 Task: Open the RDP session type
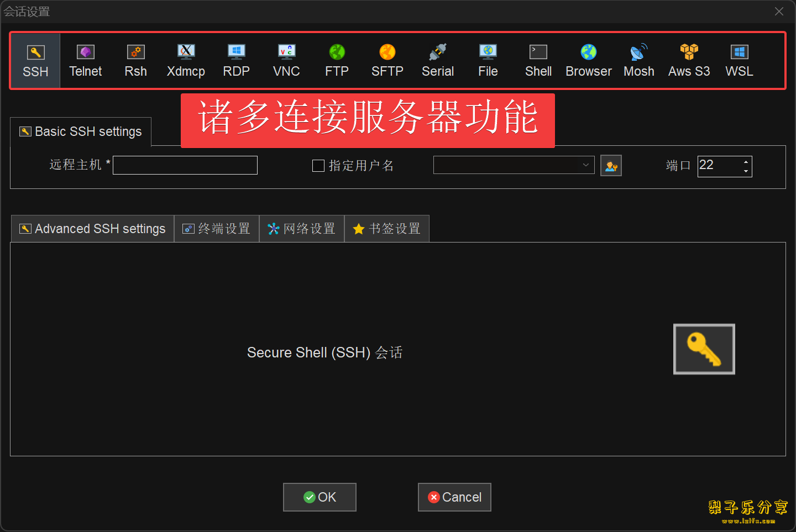coord(237,61)
